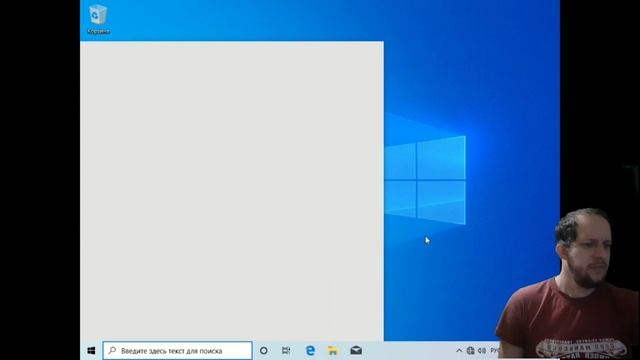Click the Windows Start button
This screenshot has height=360, width=640.
pos(91,351)
